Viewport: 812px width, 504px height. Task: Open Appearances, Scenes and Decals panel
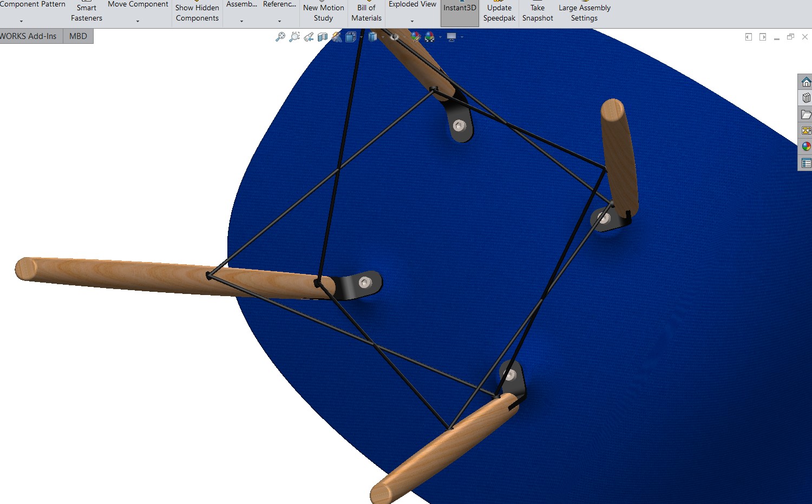point(806,147)
